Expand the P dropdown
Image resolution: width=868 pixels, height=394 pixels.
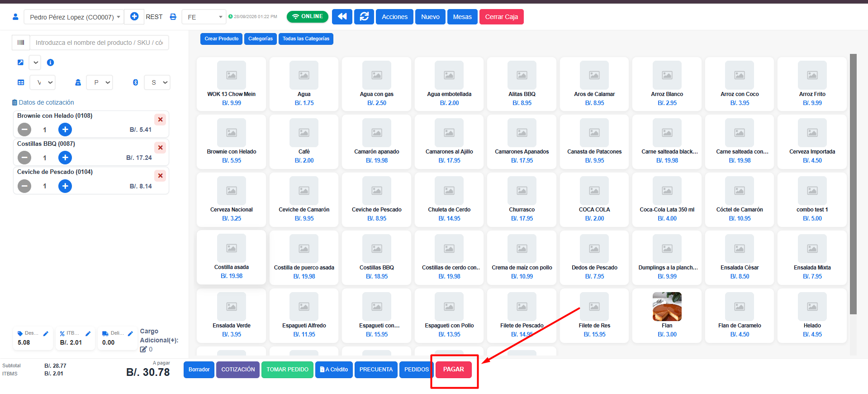100,82
